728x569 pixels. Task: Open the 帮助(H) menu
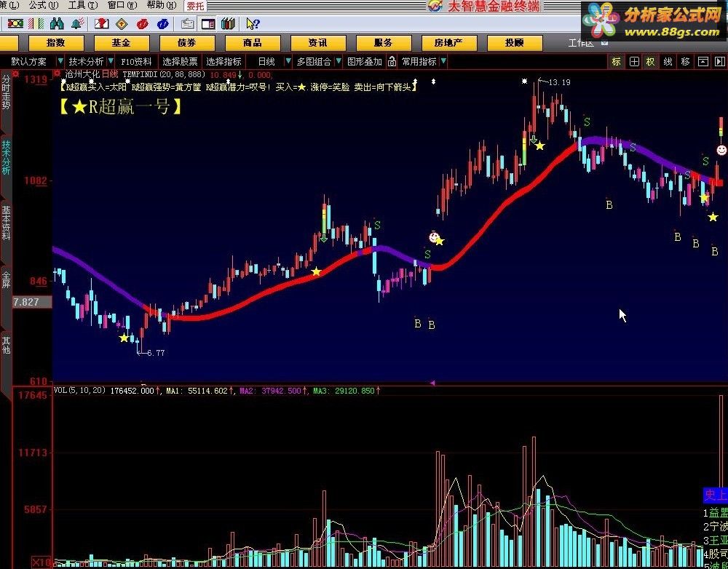coord(162,5)
